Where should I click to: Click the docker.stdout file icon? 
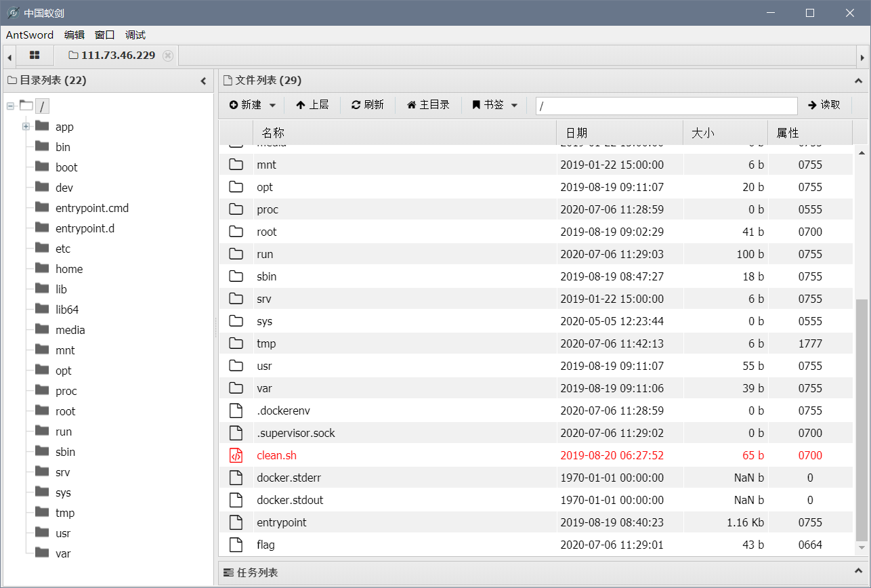pos(236,500)
